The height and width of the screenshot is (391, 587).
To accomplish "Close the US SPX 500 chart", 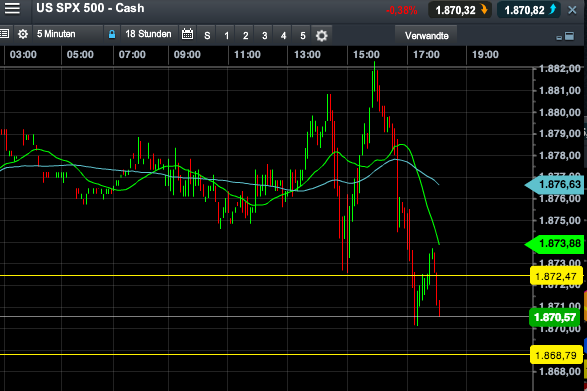I will [x=572, y=10].
